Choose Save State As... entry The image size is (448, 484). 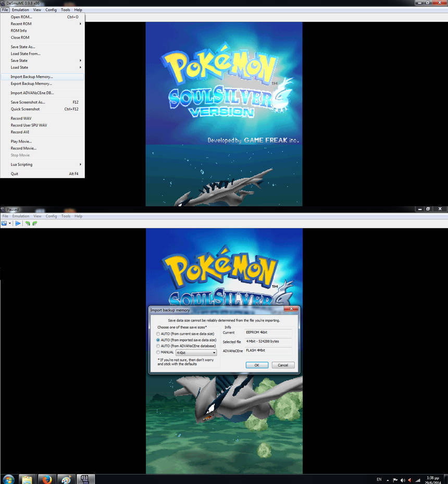click(x=43, y=47)
